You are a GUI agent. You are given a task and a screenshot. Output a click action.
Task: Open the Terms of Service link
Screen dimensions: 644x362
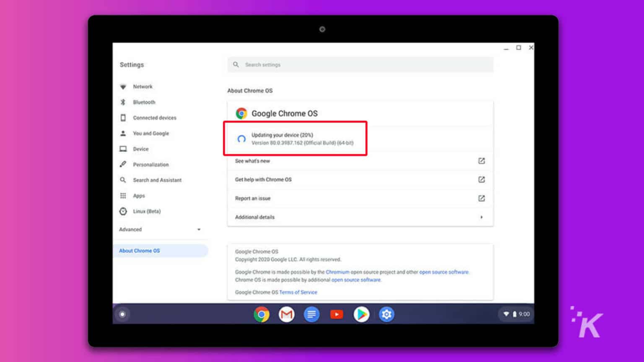click(298, 292)
